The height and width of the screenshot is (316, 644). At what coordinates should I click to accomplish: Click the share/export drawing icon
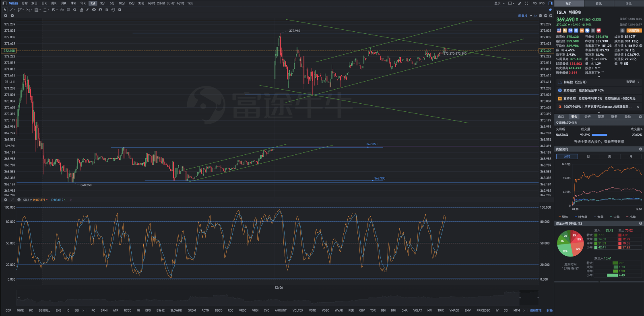coord(81,10)
